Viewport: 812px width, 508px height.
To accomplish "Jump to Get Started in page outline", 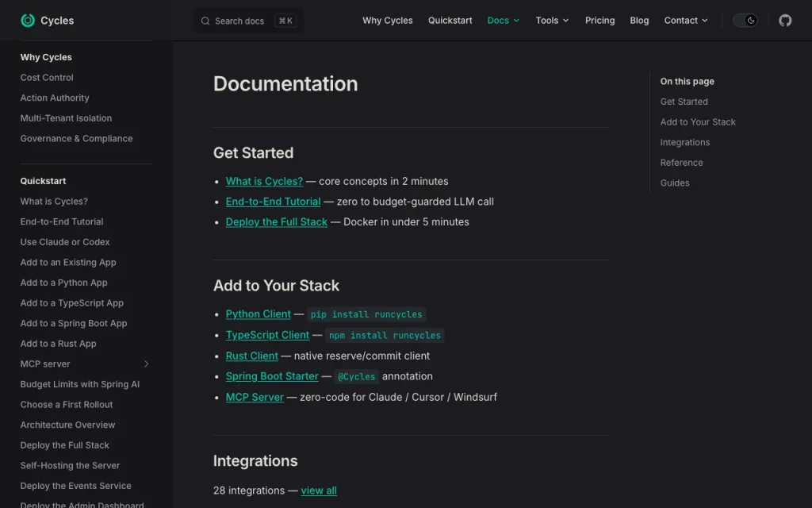I will click(684, 102).
